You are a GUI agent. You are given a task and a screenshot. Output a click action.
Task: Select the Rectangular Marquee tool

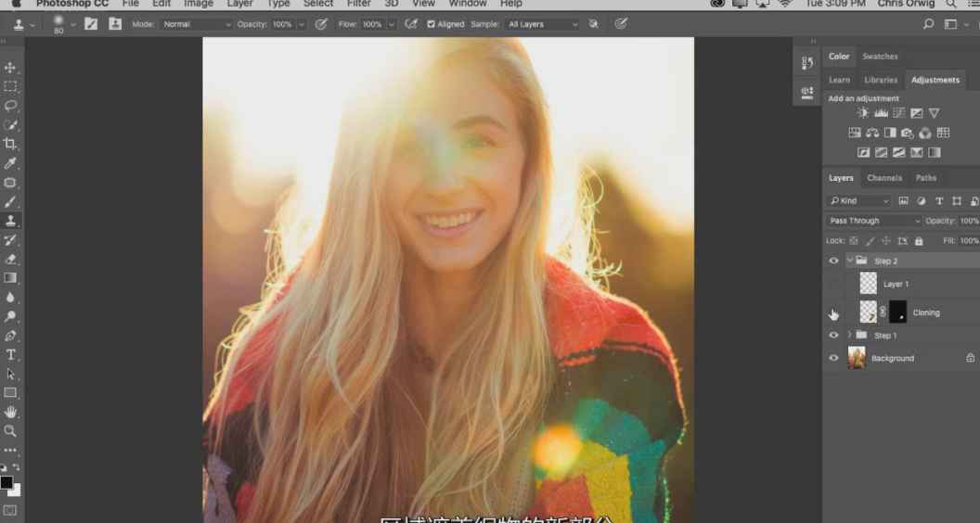[10, 86]
